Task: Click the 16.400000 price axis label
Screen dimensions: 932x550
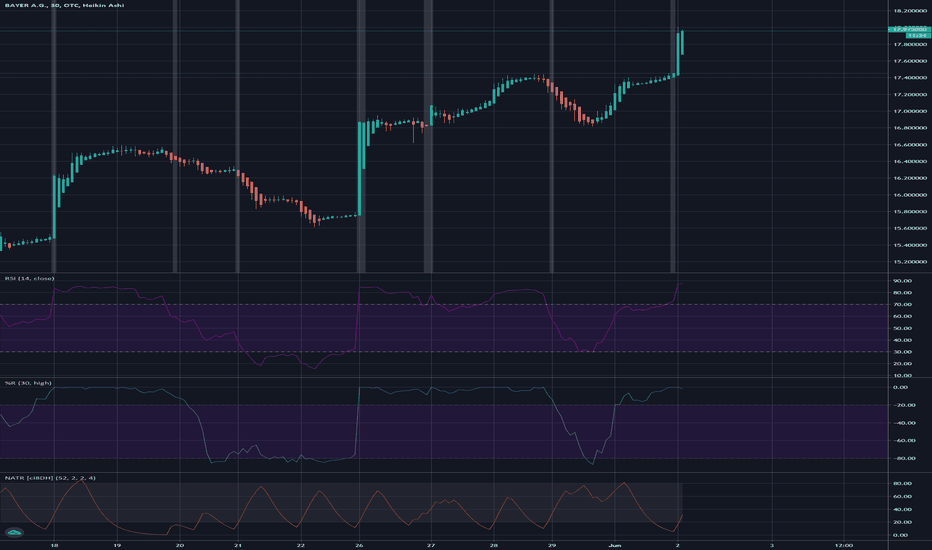Action: tap(910, 161)
